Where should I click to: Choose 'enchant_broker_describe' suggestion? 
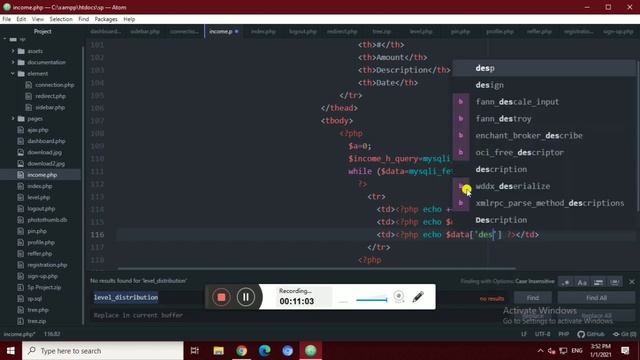point(544,136)
